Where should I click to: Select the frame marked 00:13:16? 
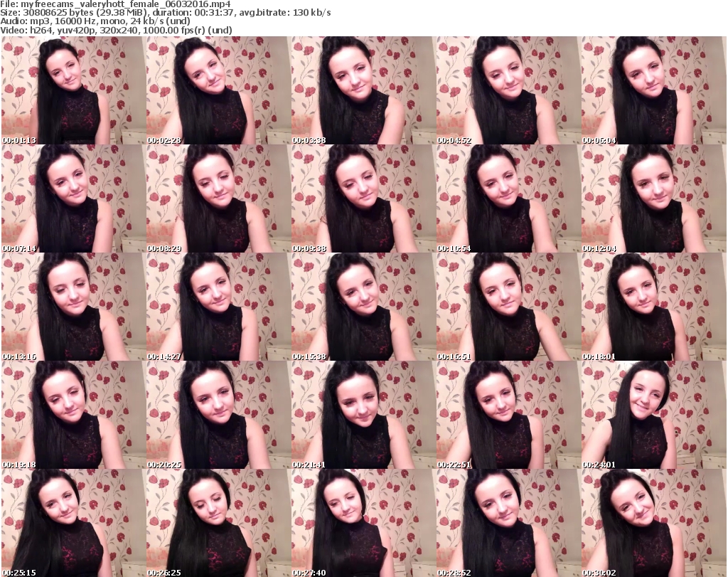73,307
